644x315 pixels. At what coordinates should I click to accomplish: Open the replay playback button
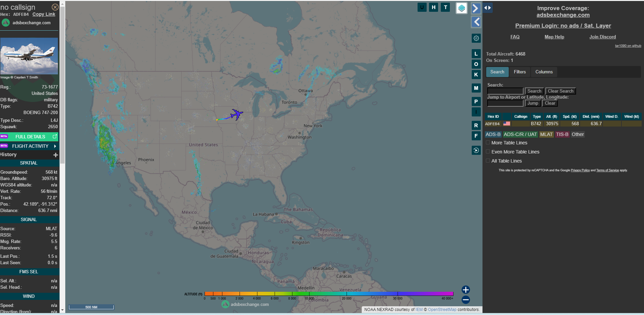click(x=476, y=150)
